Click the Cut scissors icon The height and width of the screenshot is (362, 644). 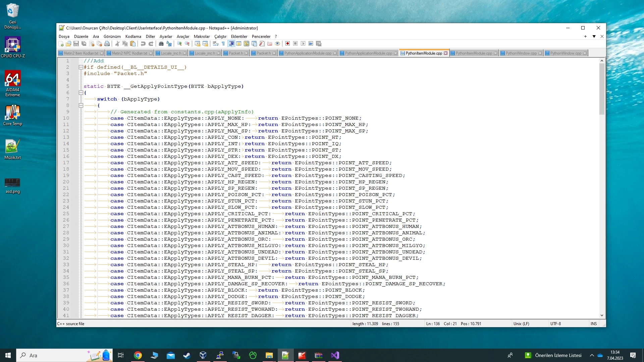117,44
